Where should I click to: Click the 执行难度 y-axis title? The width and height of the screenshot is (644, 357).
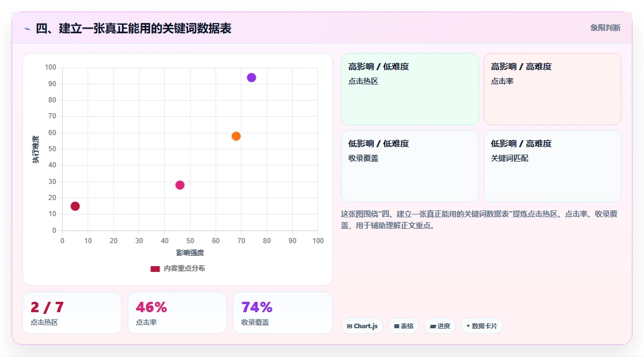(36, 149)
